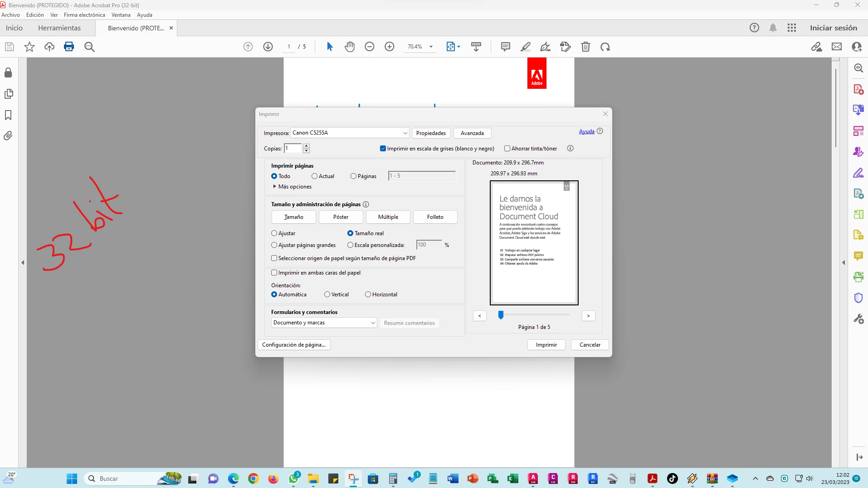Open the Firma electrónica menu
This screenshot has height=488, width=868.
click(x=84, y=15)
